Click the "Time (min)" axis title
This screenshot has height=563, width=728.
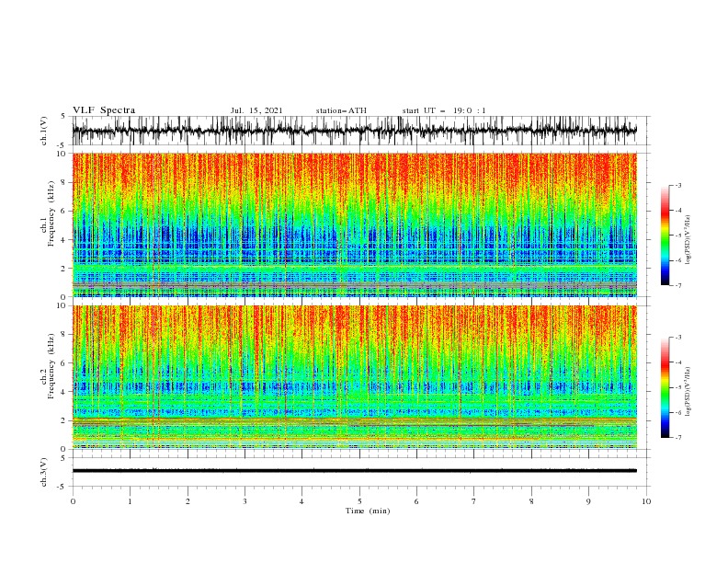coord(368,511)
